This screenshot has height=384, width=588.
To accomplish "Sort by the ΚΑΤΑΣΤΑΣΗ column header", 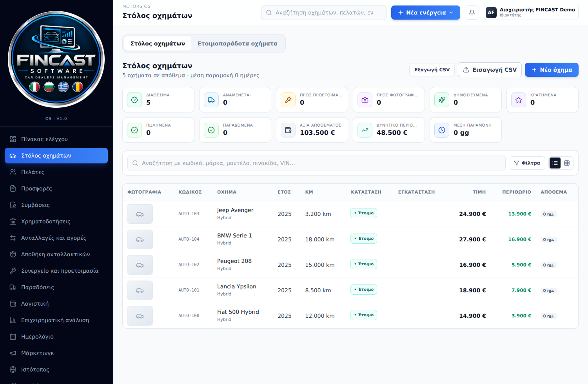I will click(x=366, y=192).
